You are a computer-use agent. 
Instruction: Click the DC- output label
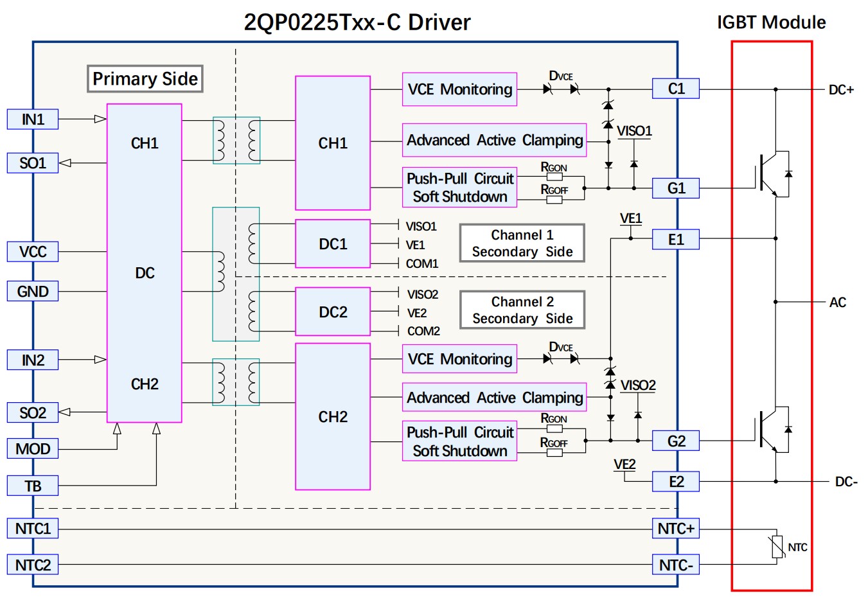[846, 482]
